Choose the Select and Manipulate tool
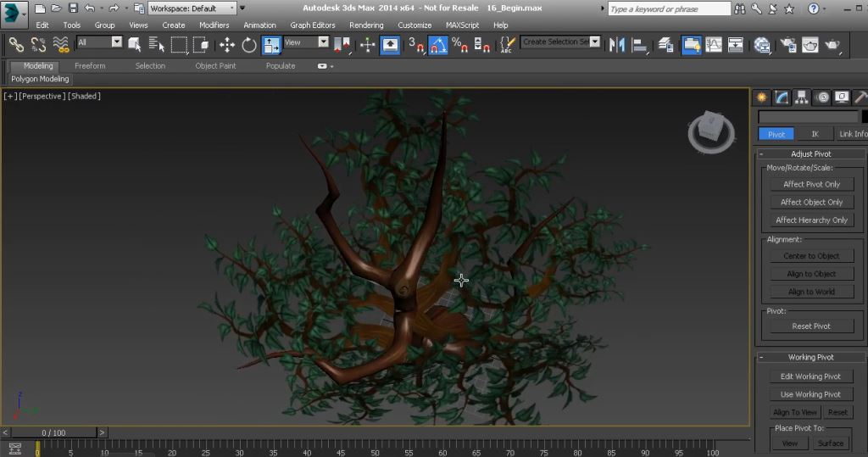This screenshot has width=868, height=457. [368, 44]
